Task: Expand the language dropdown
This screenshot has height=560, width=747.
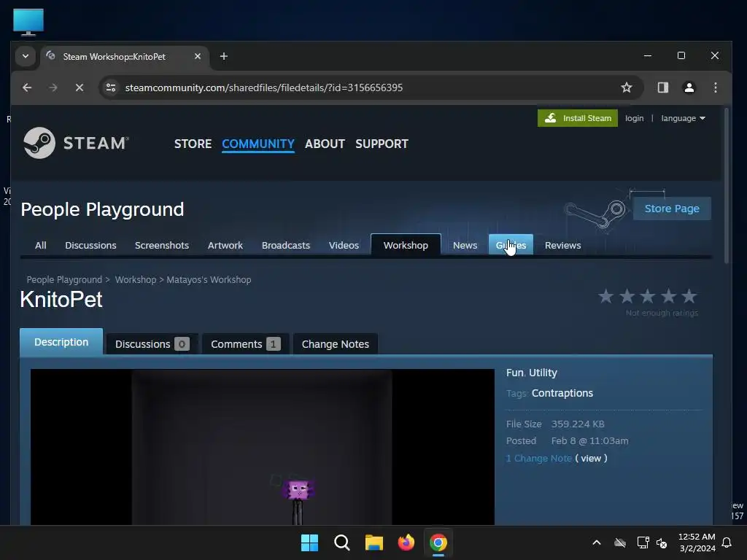Action: pyautogui.click(x=683, y=118)
